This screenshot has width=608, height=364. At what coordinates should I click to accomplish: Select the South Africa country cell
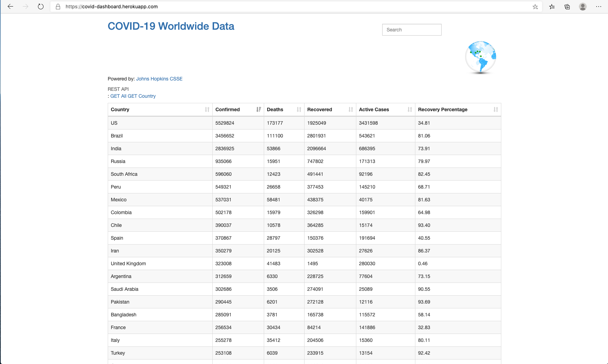(160, 174)
